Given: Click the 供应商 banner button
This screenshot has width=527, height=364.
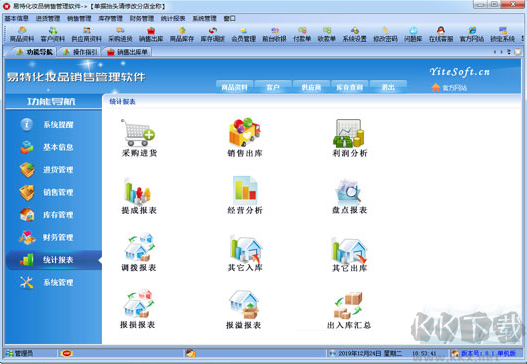Looking at the screenshot, I should 311,87.
